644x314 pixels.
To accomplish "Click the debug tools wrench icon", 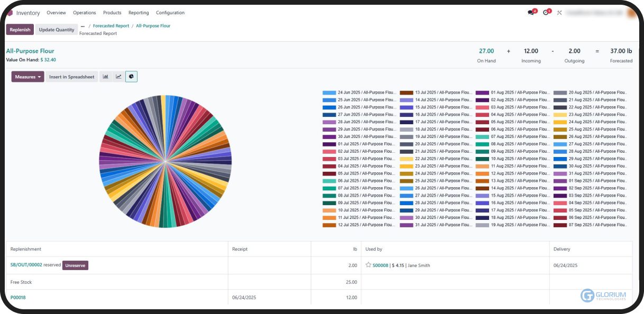I will (x=559, y=13).
